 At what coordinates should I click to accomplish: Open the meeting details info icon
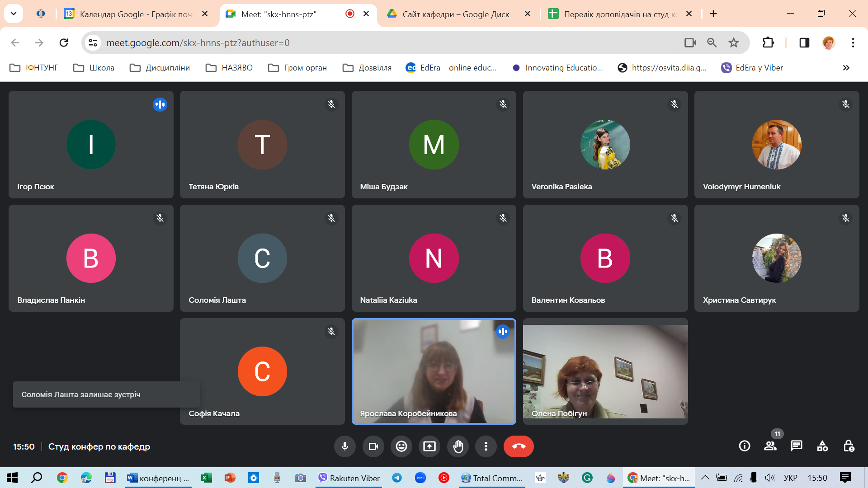744,446
